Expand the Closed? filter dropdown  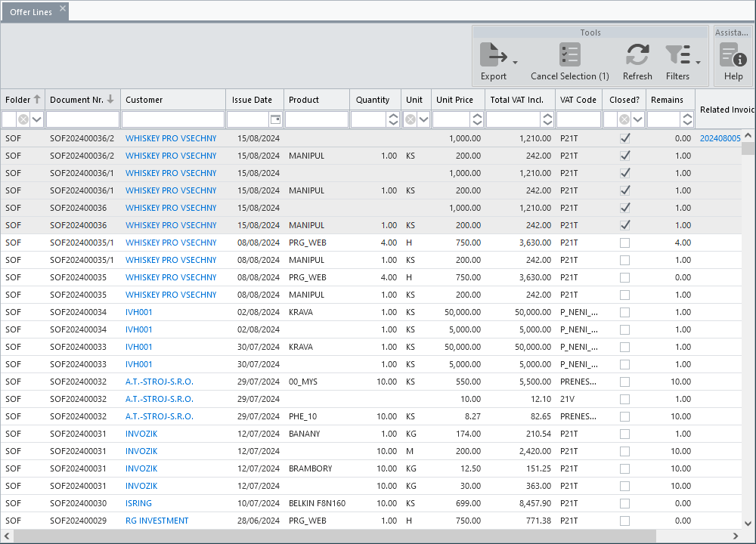click(x=638, y=119)
